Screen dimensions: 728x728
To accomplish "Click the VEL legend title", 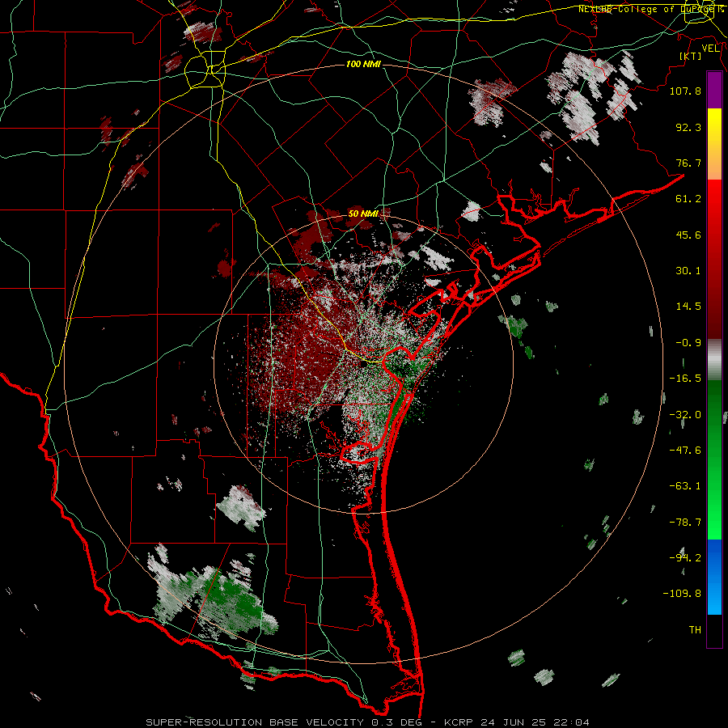I will [x=711, y=49].
